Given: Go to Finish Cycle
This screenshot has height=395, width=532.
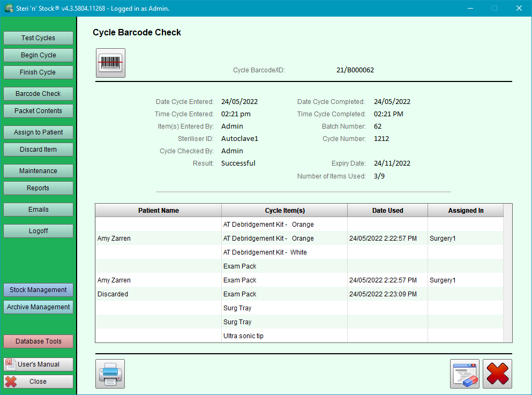Looking at the screenshot, I should pyautogui.click(x=39, y=72).
